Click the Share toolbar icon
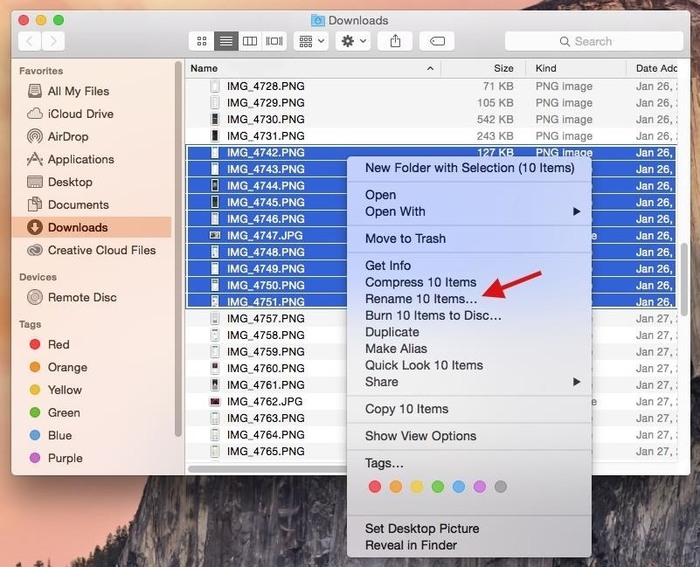This screenshot has width=700, height=567. (x=395, y=41)
